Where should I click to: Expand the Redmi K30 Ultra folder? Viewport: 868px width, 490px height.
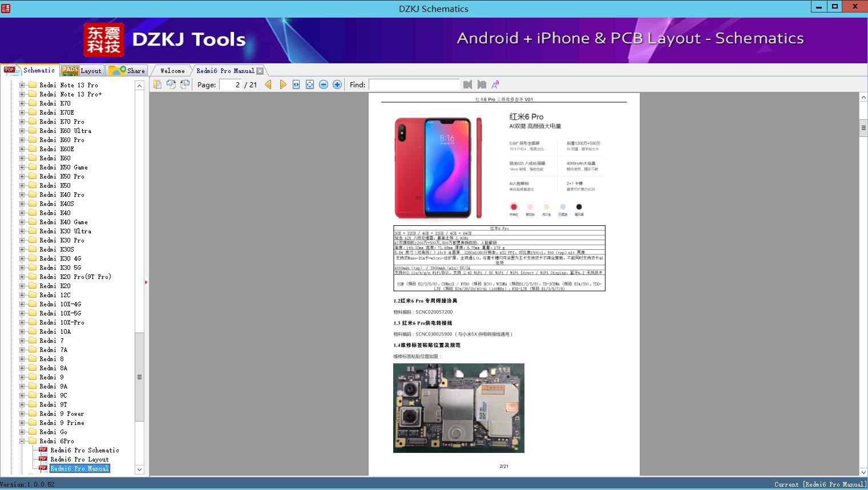pyautogui.click(x=22, y=231)
